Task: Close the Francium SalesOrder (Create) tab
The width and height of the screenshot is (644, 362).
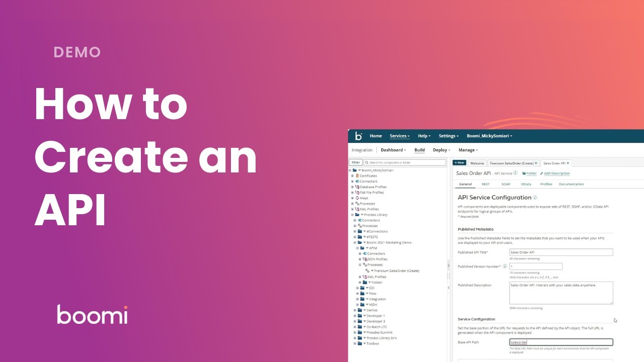Action: pos(536,163)
